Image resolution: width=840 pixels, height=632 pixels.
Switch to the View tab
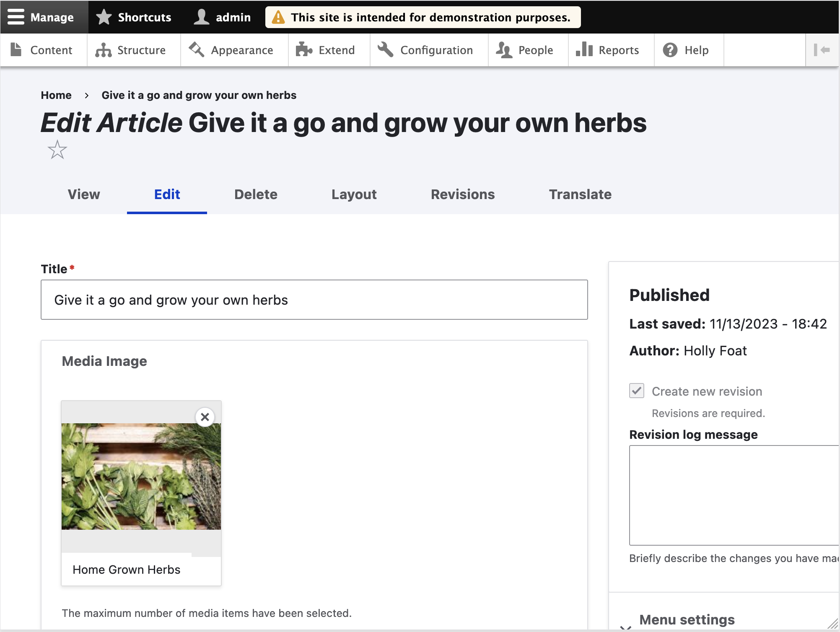click(84, 194)
